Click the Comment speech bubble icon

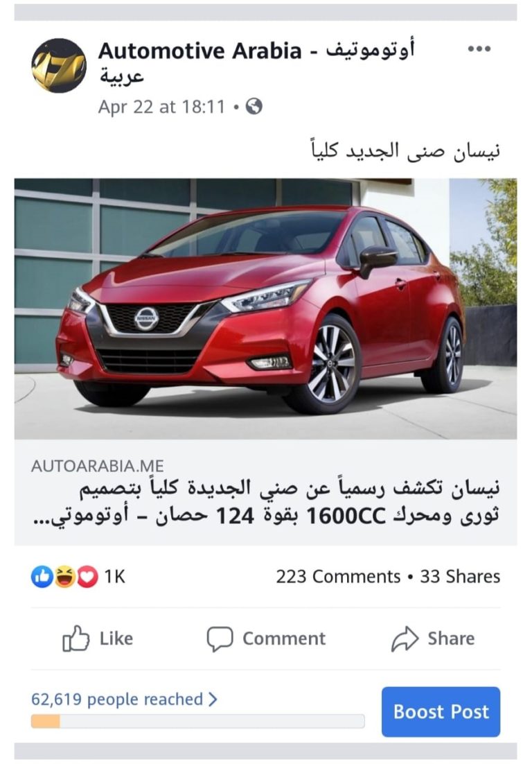click(220, 639)
